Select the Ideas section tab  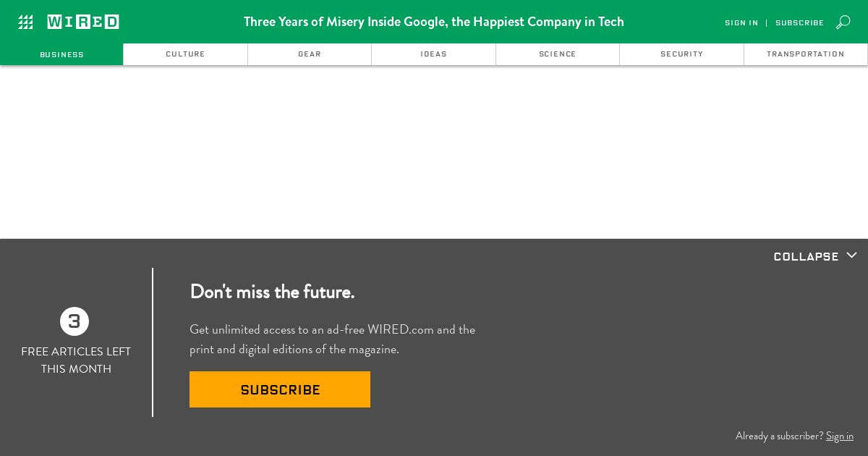coord(433,54)
